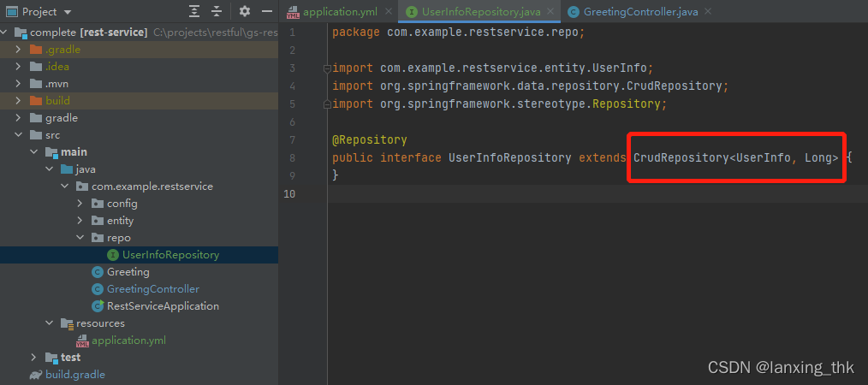
Task: Click the repo package icon
Action: tap(98, 238)
